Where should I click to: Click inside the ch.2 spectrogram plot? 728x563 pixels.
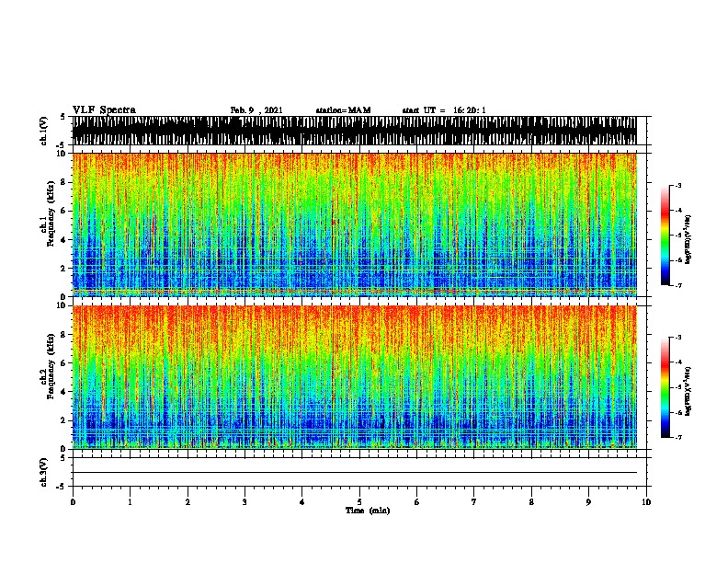tap(355, 377)
